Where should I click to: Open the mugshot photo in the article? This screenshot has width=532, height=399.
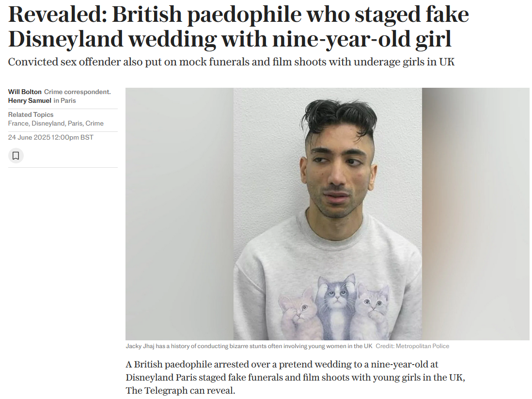click(x=328, y=214)
